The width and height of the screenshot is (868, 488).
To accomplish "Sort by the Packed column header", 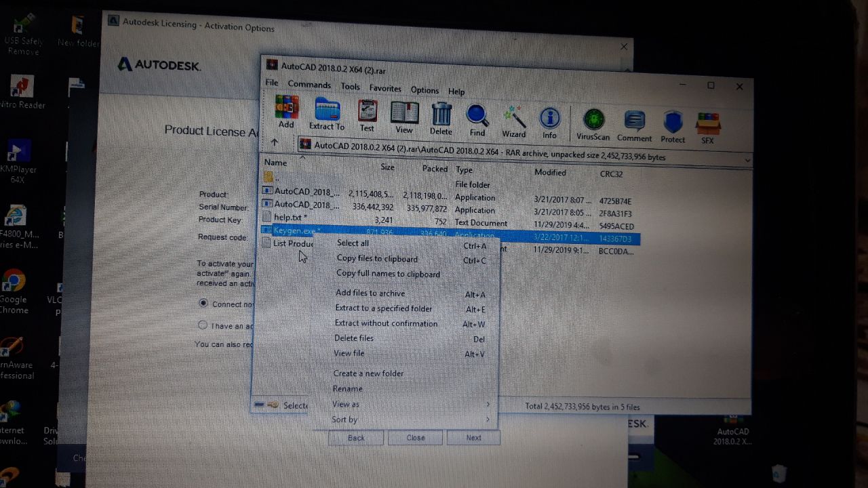I will point(435,169).
